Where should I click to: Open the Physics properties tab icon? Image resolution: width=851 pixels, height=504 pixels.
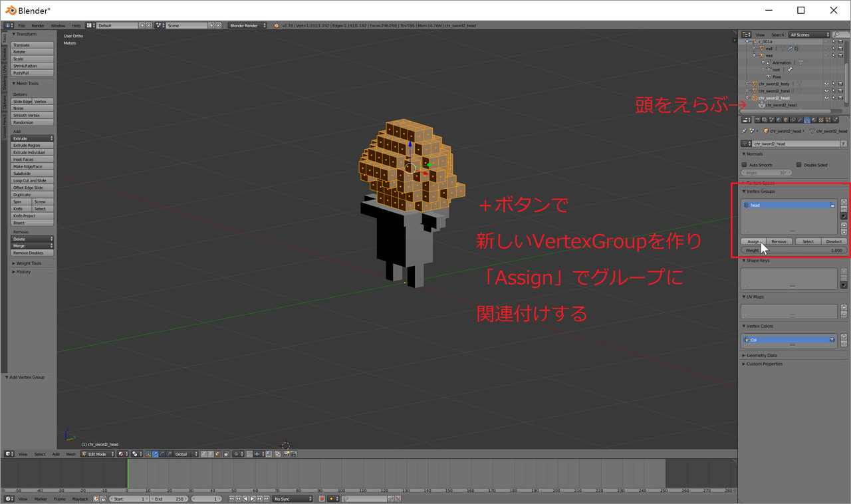pyautogui.click(x=836, y=120)
